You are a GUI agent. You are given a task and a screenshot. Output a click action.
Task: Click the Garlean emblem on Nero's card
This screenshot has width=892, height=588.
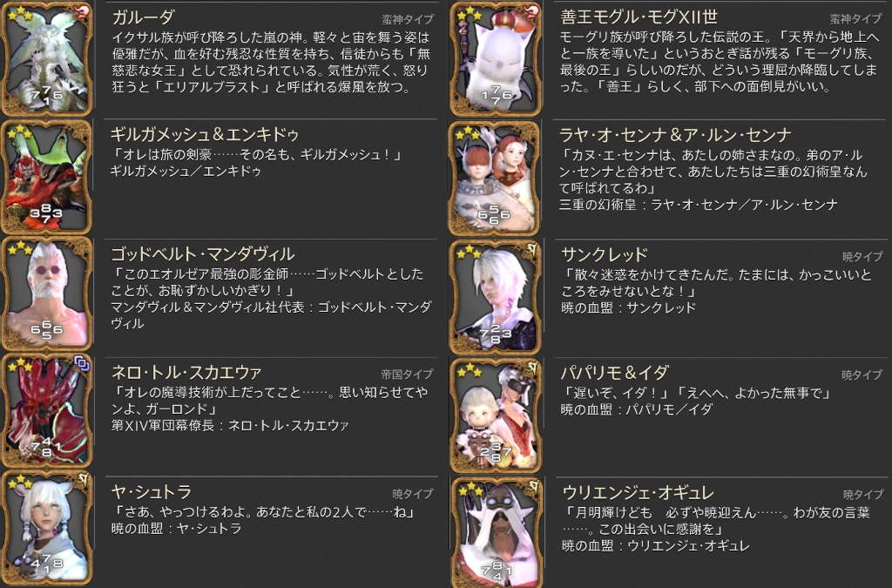click(x=83, y=362)
